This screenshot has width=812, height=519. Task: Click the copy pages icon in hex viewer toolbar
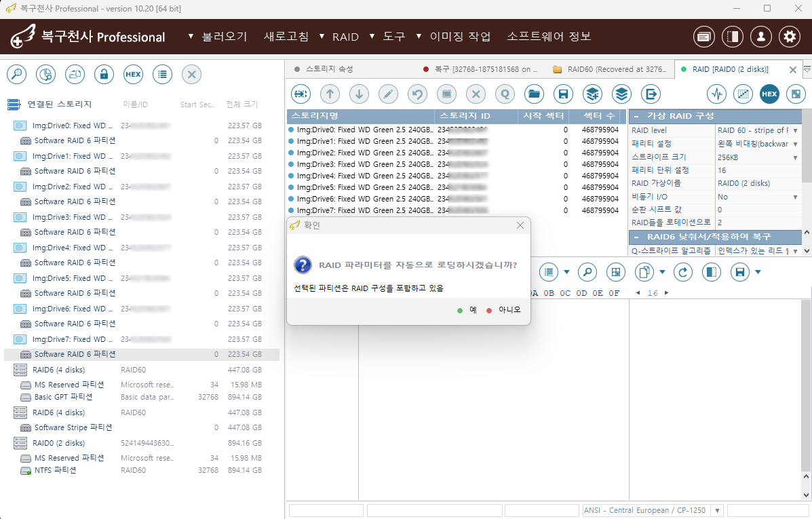pos(644,272)
